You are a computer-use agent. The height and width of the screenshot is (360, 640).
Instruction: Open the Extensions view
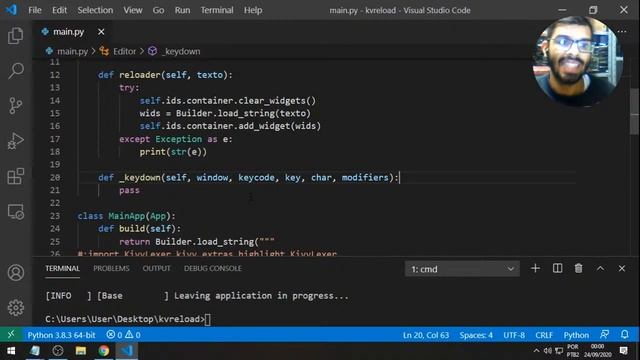click(x=16, y=176)
